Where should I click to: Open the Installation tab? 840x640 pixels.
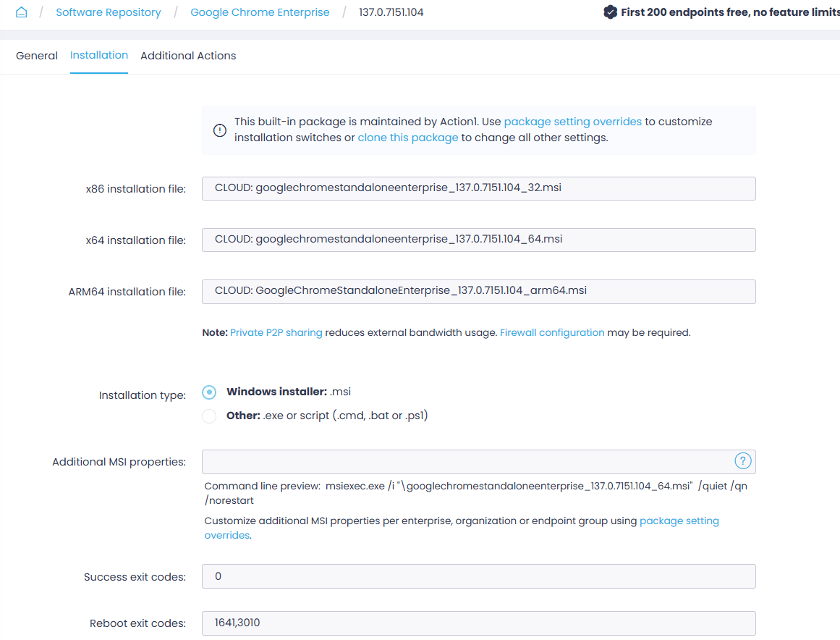point(99,55)
